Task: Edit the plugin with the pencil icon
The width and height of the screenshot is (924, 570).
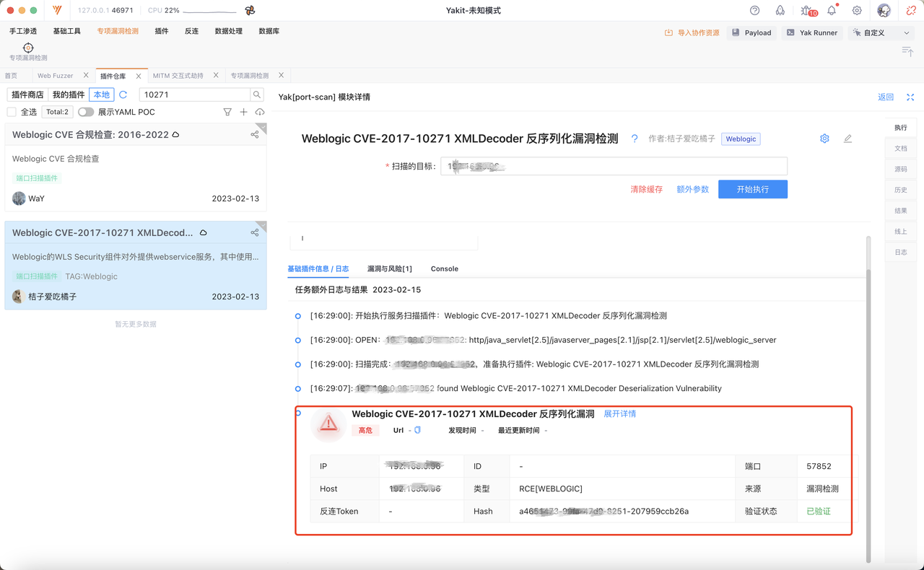Action: [847, 139]
